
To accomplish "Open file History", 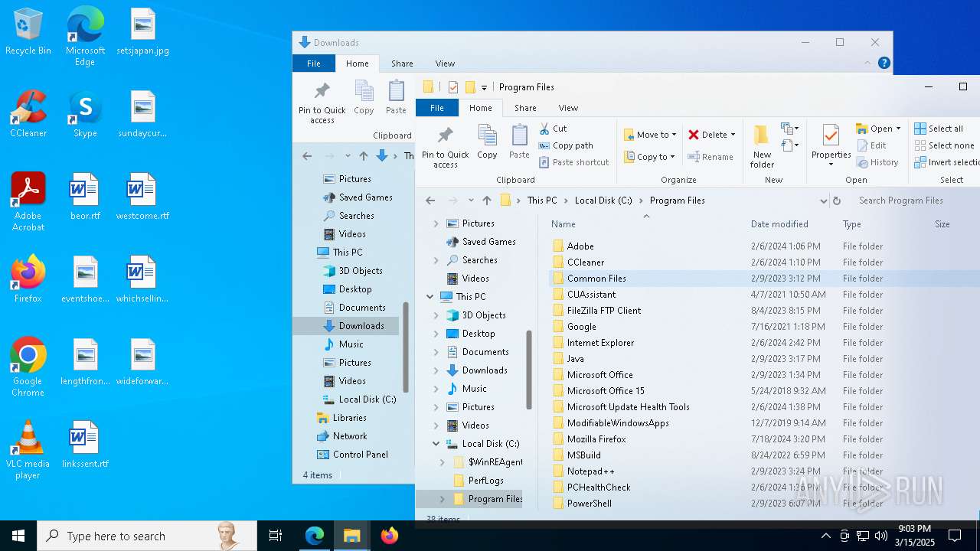I will point(877,162).
